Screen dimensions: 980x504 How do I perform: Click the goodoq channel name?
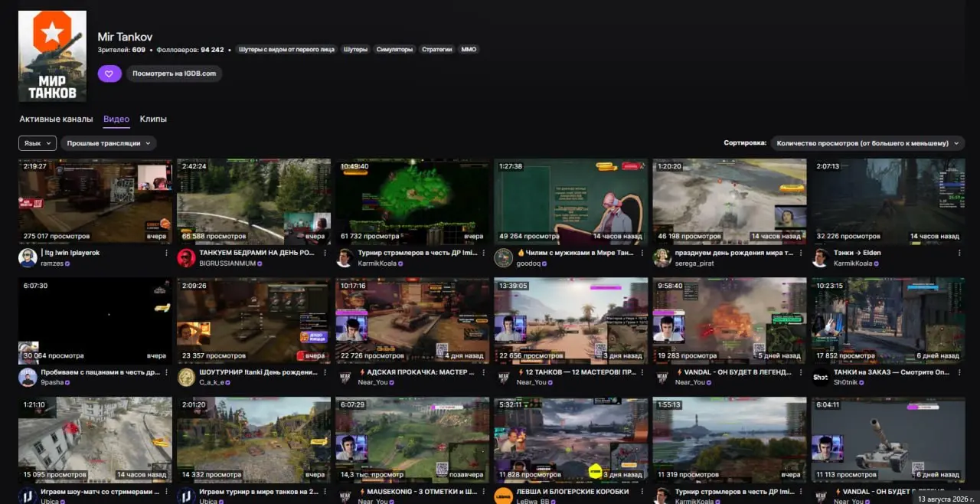tap(528, 263)
